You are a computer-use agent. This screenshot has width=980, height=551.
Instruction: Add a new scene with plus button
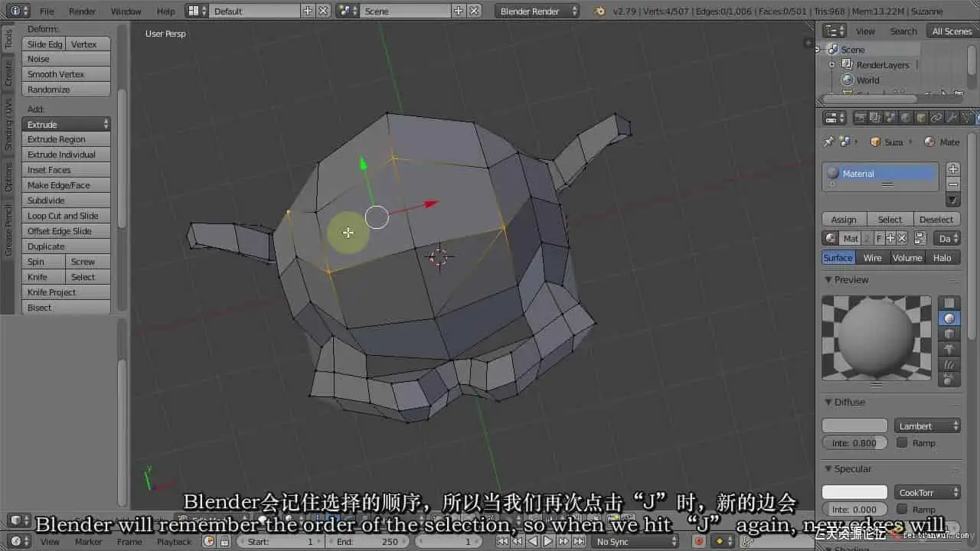click(x=458, y=11)
